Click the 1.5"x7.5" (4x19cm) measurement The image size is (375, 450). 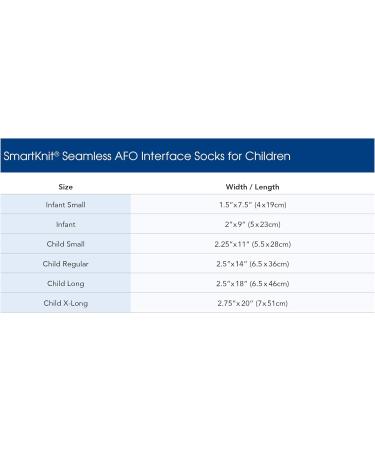(253, 205)
